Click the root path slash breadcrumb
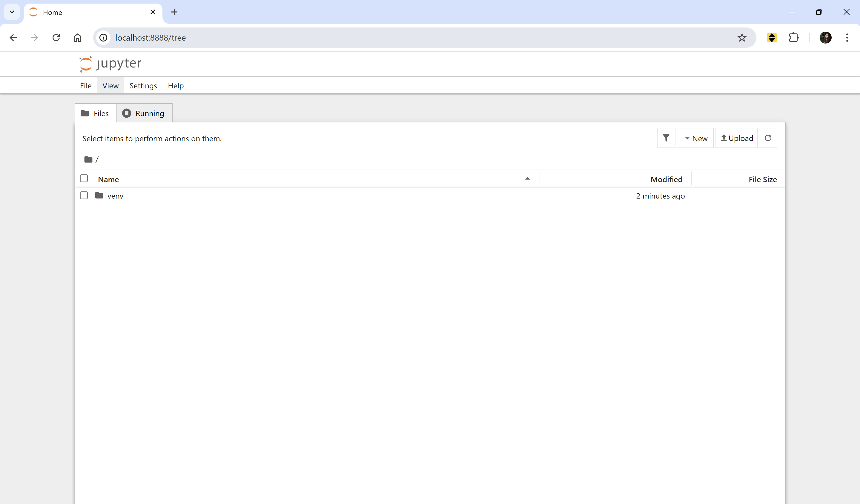The width and height of the screenshot is (860, 504). (x=97, y=159)
